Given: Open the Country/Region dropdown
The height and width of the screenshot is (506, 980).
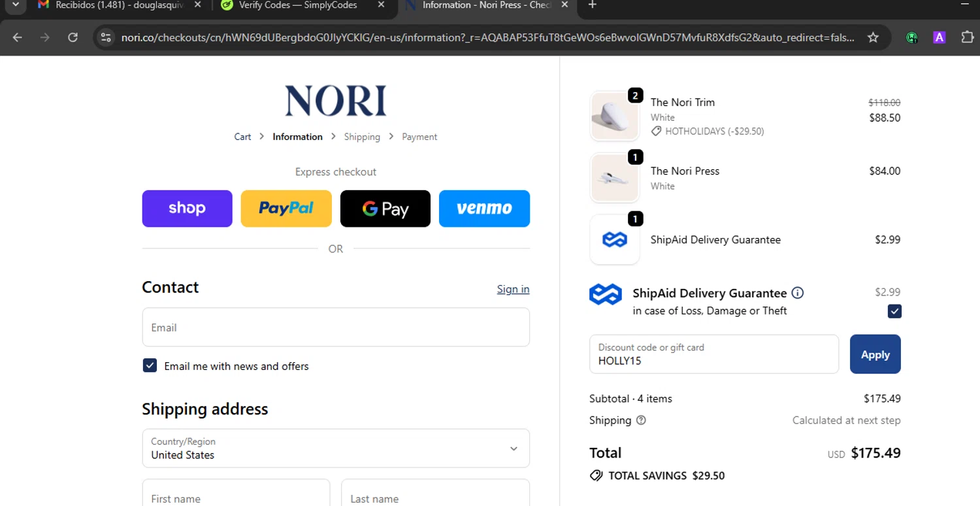Looking at the screenshot, I should (x=336, y=448).
